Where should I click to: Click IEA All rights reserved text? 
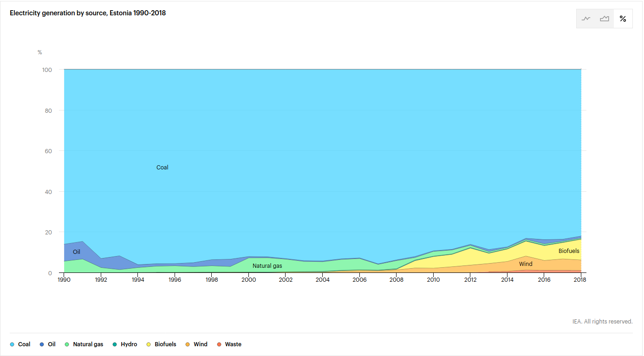602,321
